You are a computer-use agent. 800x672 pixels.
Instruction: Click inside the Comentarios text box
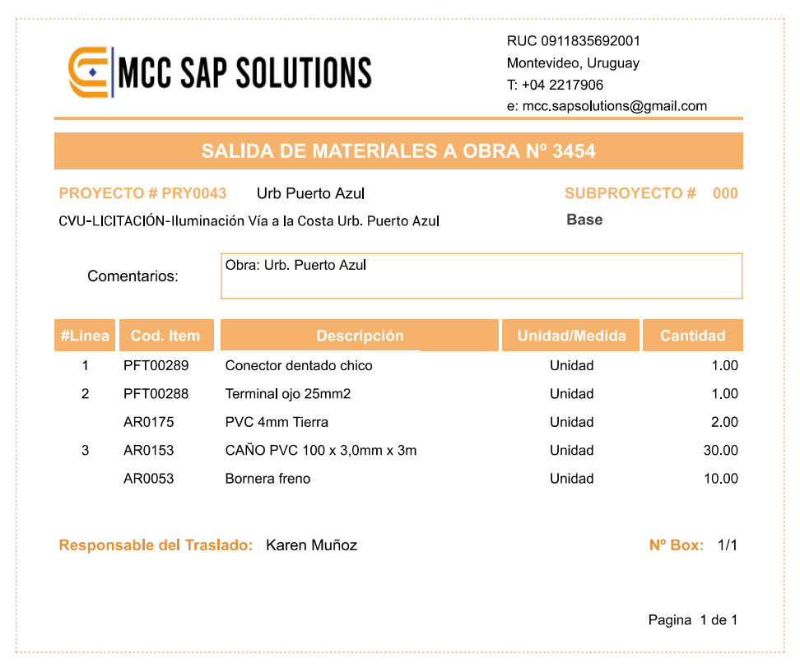coord(481,275)
